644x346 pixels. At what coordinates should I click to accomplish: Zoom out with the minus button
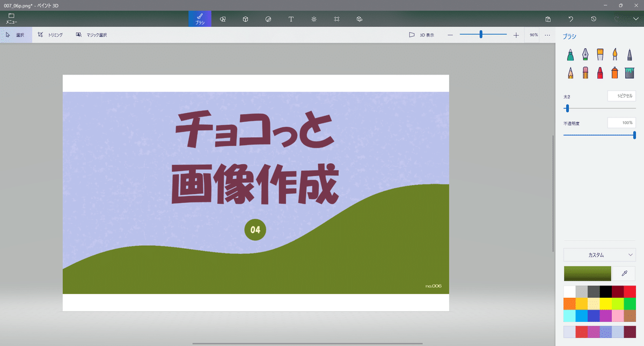point(450,35)
